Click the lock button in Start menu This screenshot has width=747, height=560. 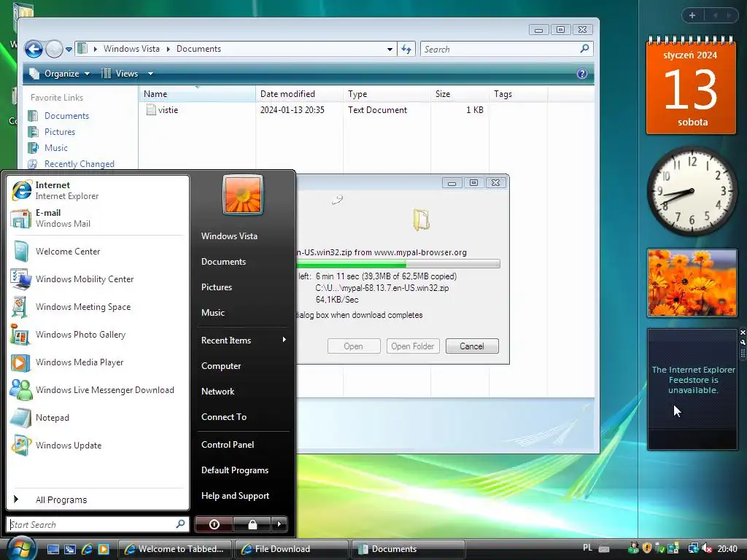point(252,524)
